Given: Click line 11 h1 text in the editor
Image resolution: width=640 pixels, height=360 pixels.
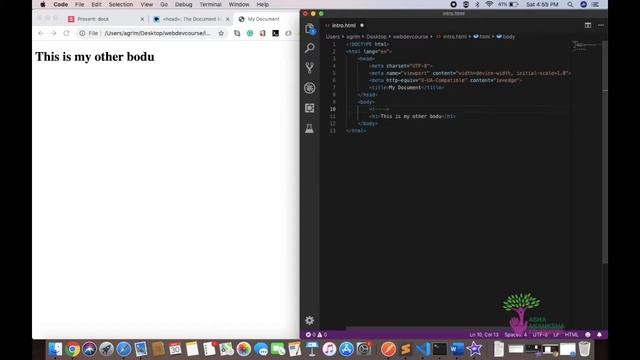Looking at the screenshot, I should tap(411, 116).
